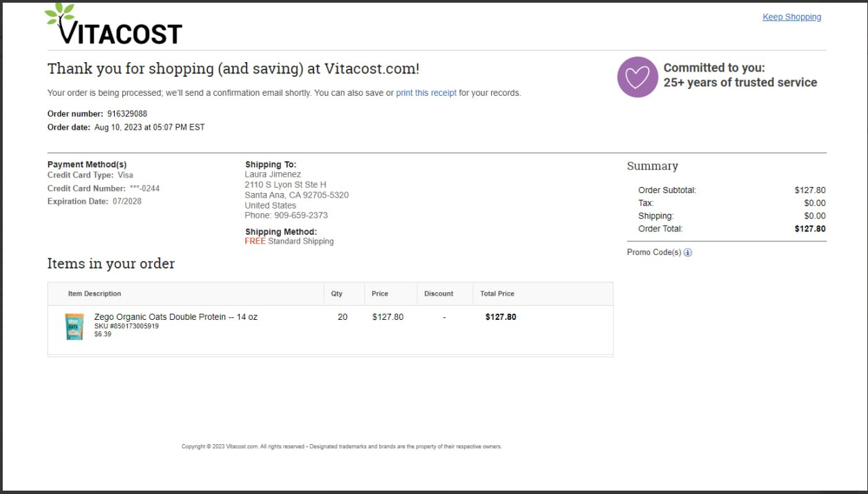Screen dimensions: 868x494
Task: Select the SKU #850173005919 text
Action: tap(126, 326)
